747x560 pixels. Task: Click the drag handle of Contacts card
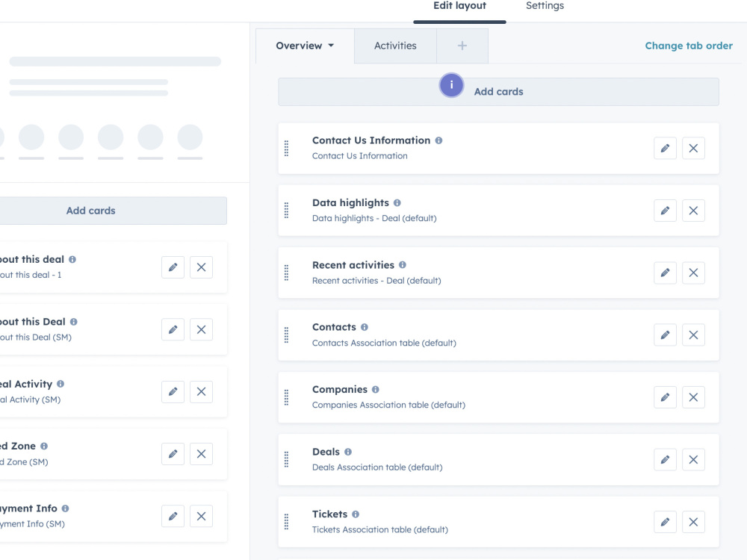click(x=286, y=335)
